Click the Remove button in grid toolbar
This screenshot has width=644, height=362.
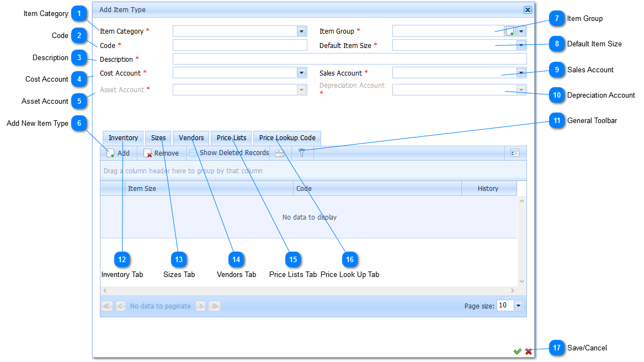tap(161, 153)
